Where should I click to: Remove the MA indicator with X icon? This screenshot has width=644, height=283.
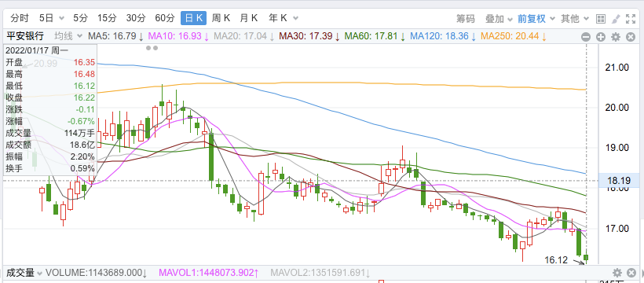tap(631, 37)
